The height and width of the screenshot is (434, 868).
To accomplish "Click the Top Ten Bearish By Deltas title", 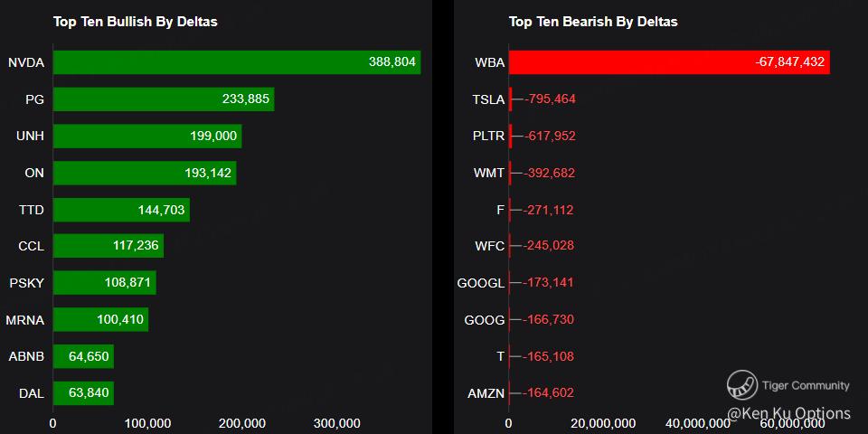I will [x=593, y=22].
